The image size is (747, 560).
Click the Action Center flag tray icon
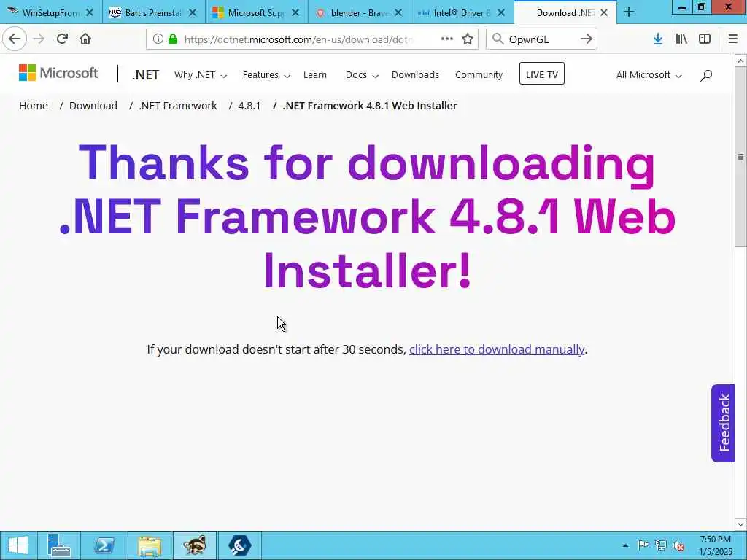(643, 545)
